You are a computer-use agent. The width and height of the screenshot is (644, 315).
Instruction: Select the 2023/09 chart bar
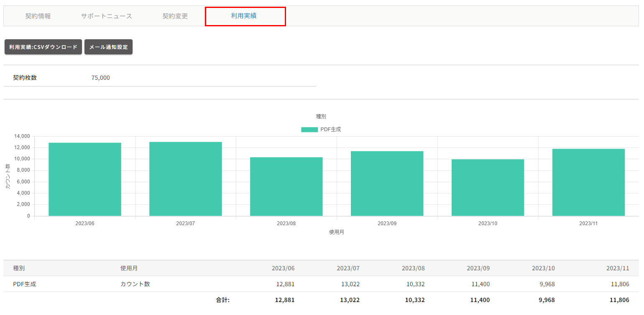pos(387,184)
